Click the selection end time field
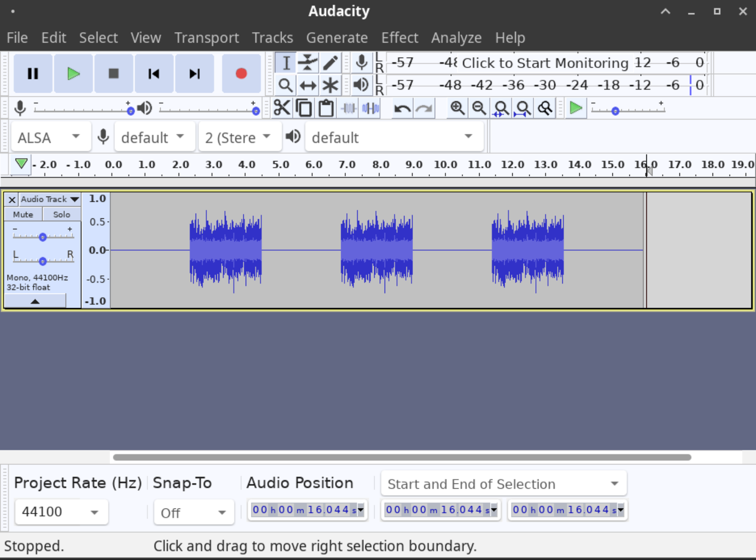The width and height of the screenshot is (756, 560). (x=568, y=510)
